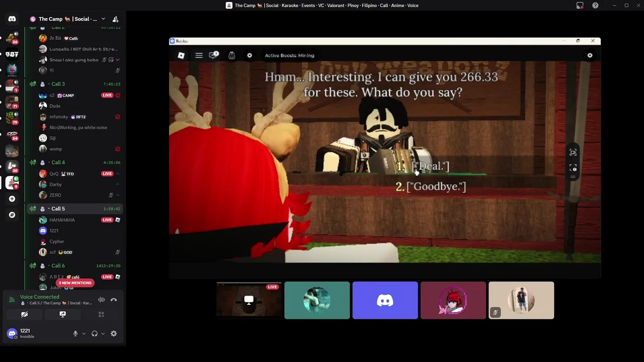Turn on camera button

coord(24,314)
